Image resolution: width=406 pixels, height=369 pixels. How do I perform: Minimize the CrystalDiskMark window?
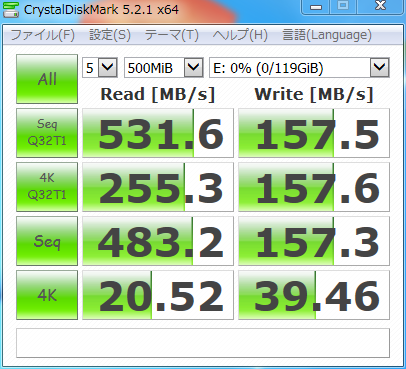pos(316,6)
